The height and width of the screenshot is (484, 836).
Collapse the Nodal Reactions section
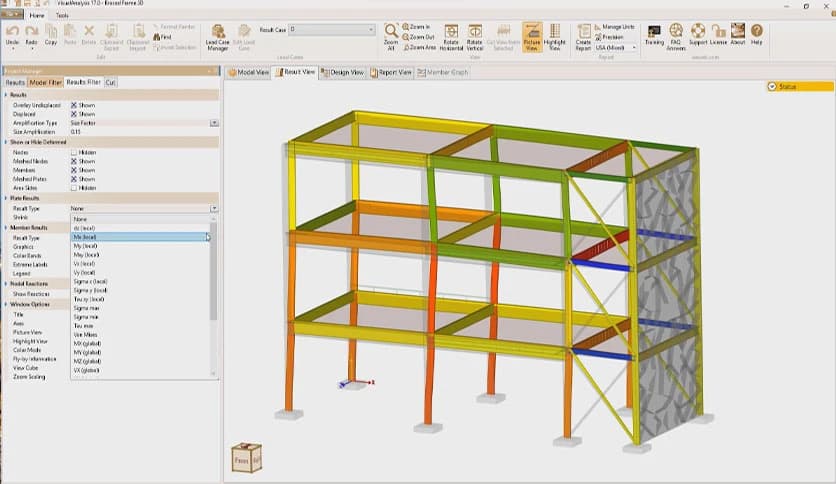pos(6,284)
